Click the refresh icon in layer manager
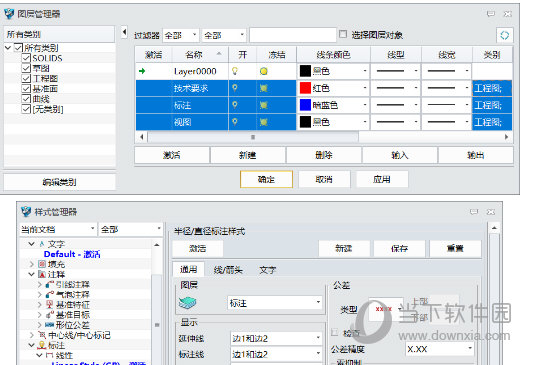Viewport: 535px width, 365px height. 504,35
